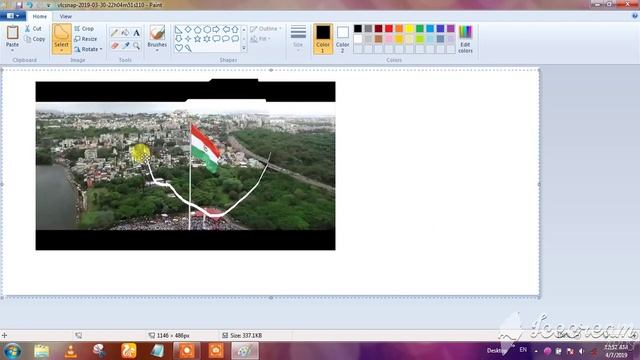Open the shape Outline dropdown
The width and height of the screenshot is (640, 360).
click(x=266, y=29)
